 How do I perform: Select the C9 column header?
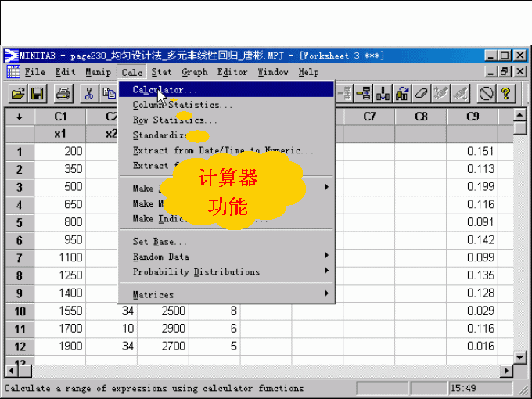click(x=472, y=117)
